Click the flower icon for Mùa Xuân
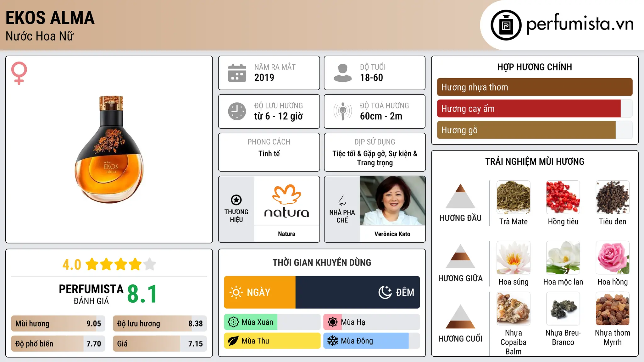This screenshot has height=362, width=644. pos(233,322)
